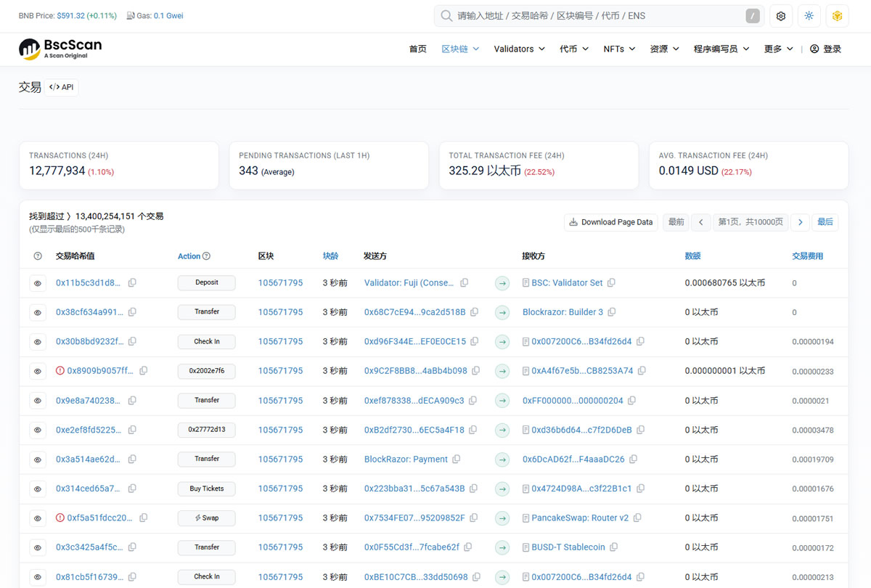The height and width of the screenshot is (588, 871).
Task: Copy receiver address BSC: Validator Set
Action: pos(612,283)
